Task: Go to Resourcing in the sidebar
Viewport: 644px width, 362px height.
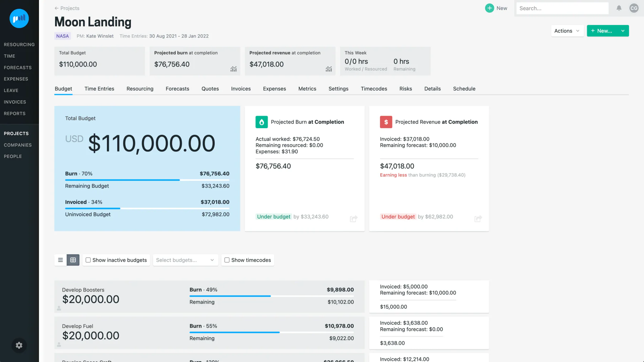Action: click(19, 44)
